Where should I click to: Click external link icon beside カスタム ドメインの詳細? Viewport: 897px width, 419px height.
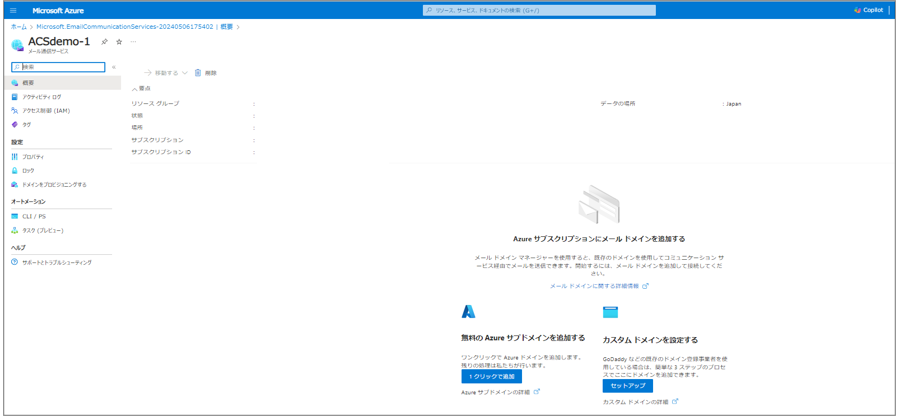point(675,402)
